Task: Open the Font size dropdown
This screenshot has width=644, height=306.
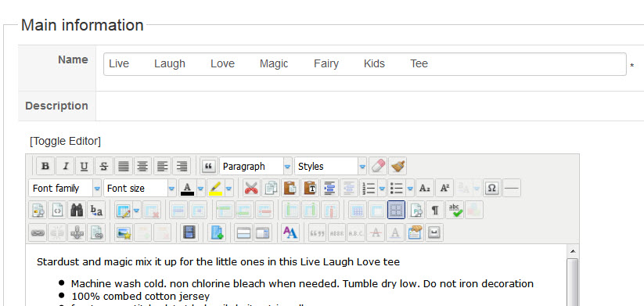Action: point(140,189)
